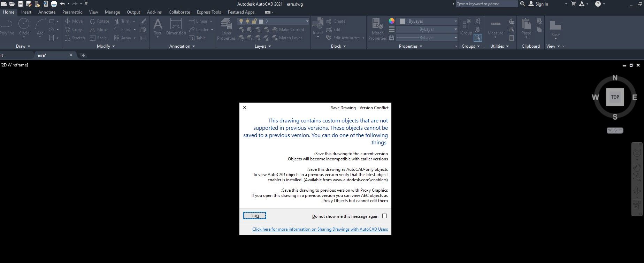Image resolution: width=644 pixels, height=263 pixels.
Task: Select the Fillet tool
Action: coord(122,30)
